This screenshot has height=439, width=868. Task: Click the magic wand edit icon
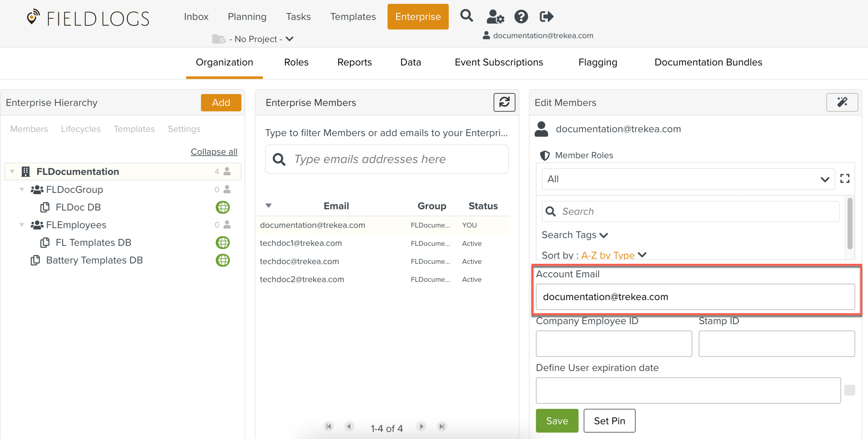tap(842, 102)
